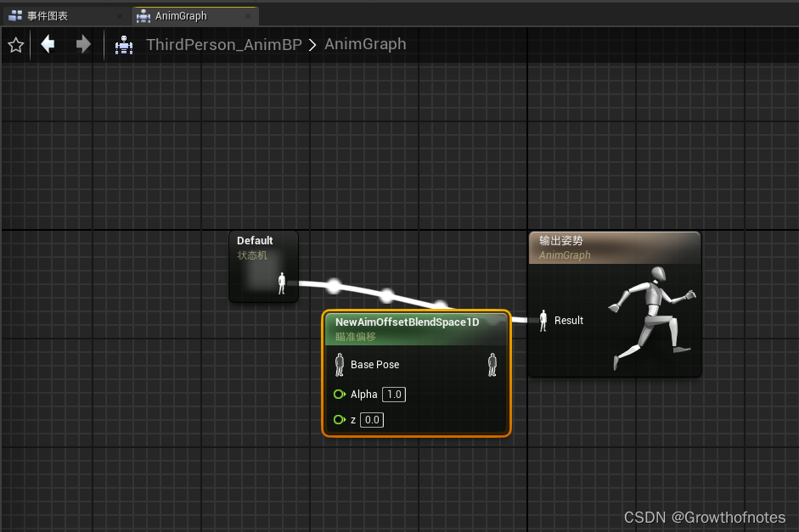799x532 pixels.
Task: Click the animation blueprint character icon in the breadcrumb
Action: click(124, 44)
